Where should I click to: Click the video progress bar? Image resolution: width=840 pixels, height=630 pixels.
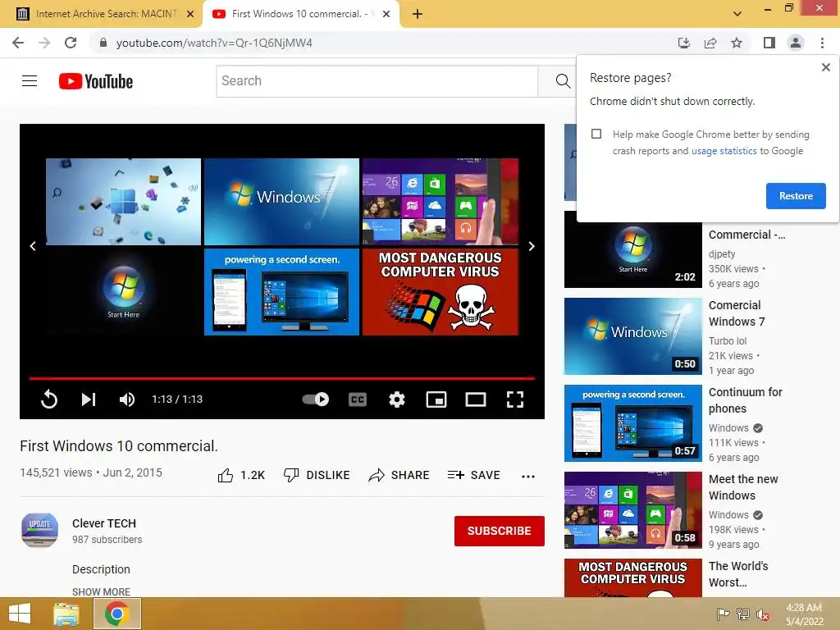(282, 378)
